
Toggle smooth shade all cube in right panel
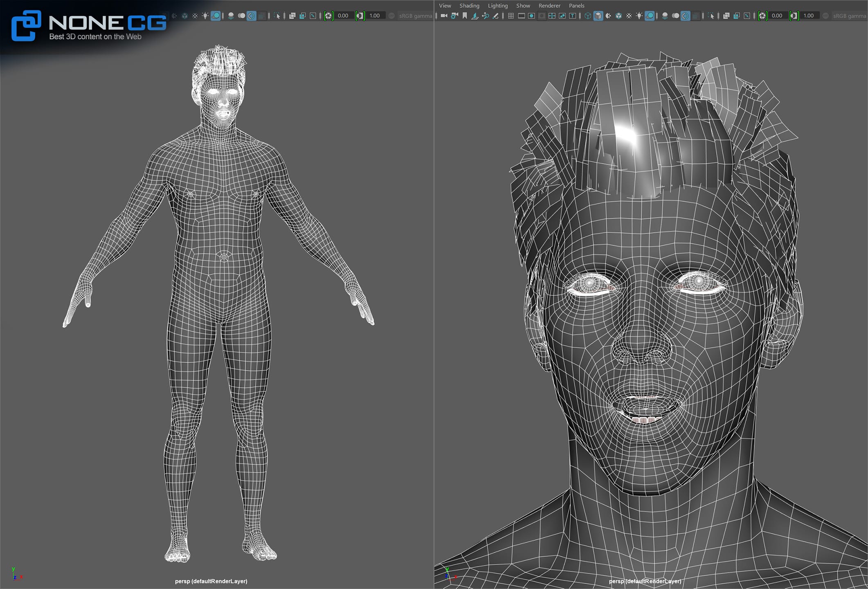[x=598, y=16]
